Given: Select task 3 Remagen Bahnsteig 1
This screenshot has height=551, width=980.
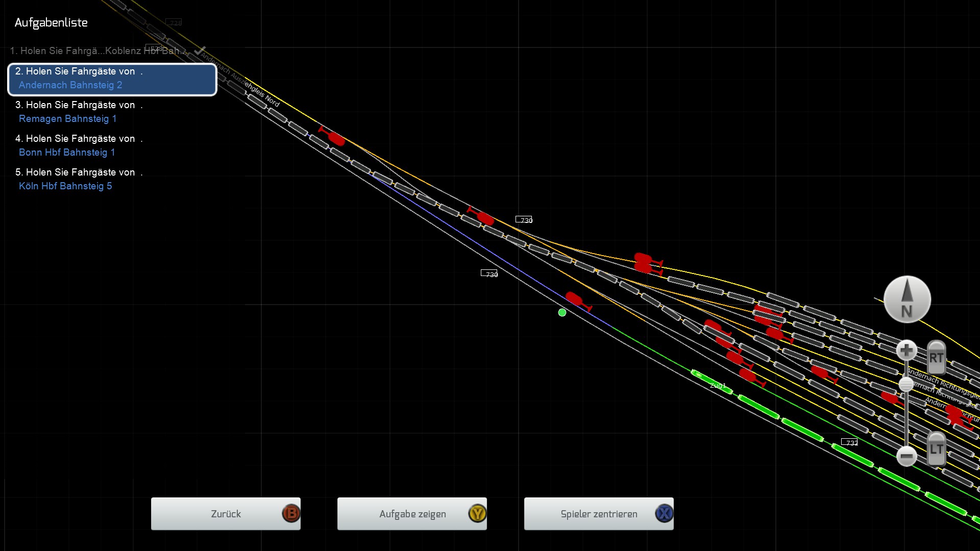Looking at the screenshot, I should click(x=79, y=112).
